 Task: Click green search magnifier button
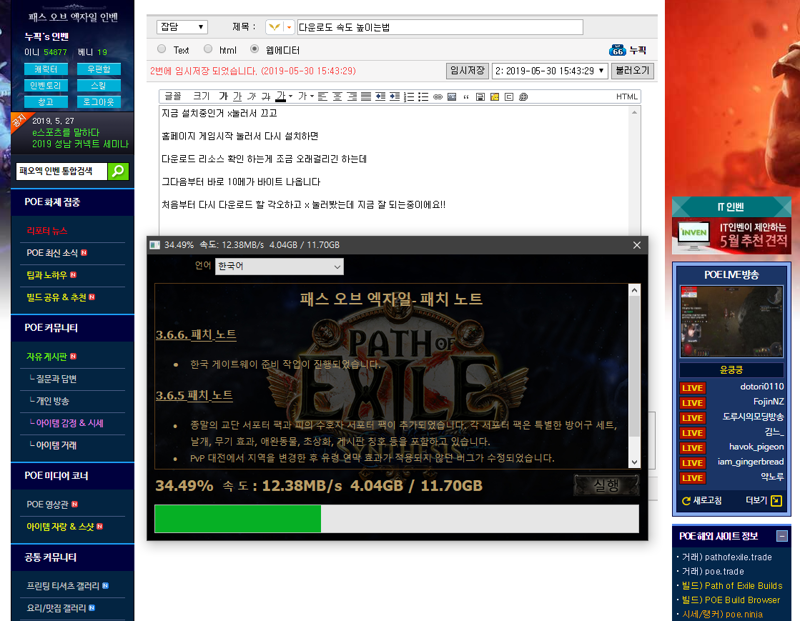point(118,171)
